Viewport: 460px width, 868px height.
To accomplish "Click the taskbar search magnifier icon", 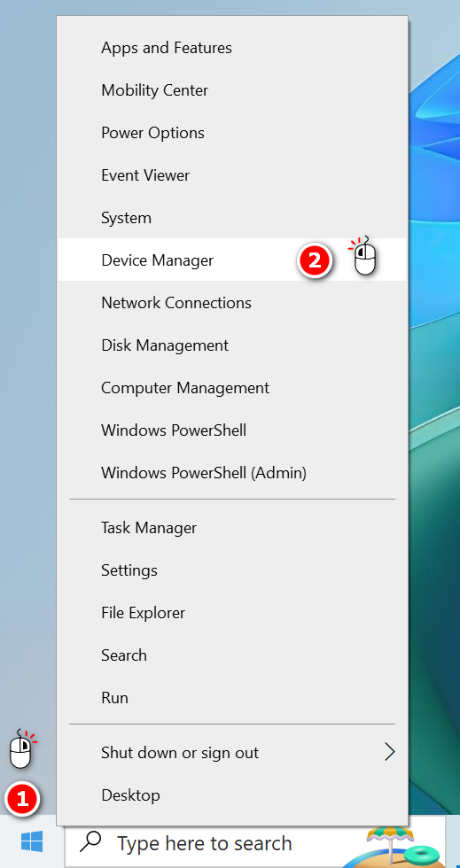I will click(x=90, y=842).
